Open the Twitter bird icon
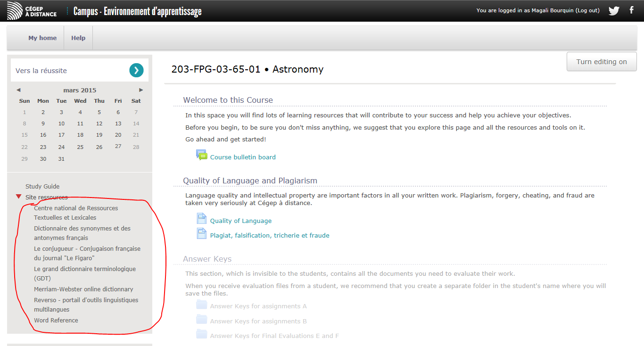Screen dimensions: 644x346 [613, 10]
